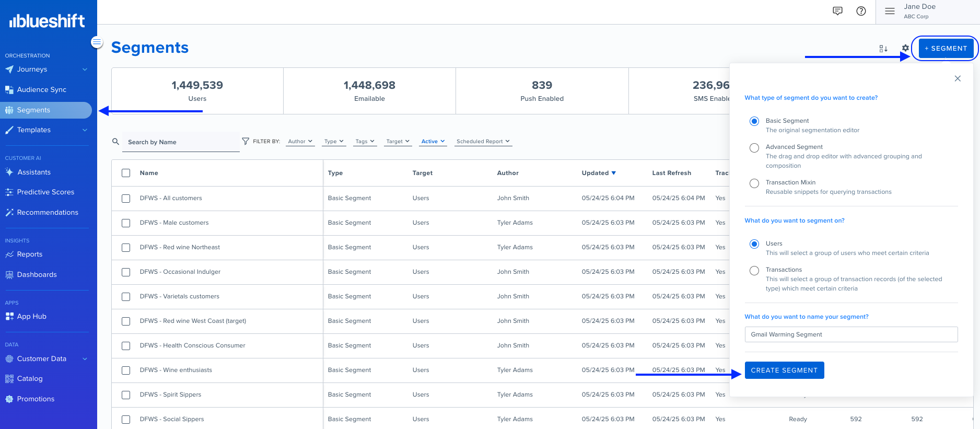This screenshot has width=980, height=429.
Task: Open the Author filter dropdown
Action: pos(300,142)
